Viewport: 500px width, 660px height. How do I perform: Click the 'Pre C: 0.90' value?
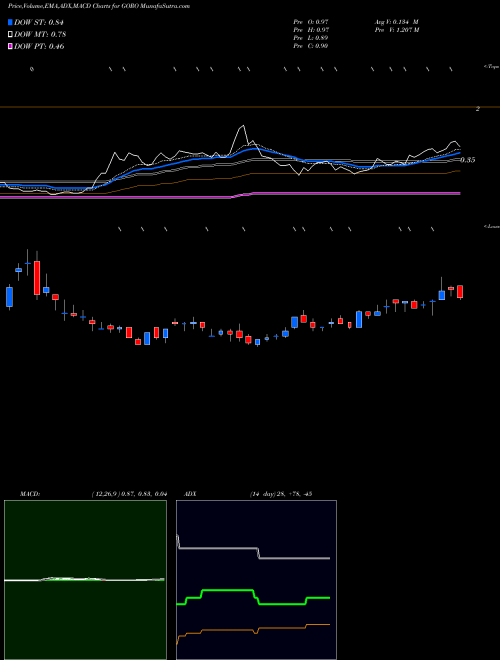(311, 46)
